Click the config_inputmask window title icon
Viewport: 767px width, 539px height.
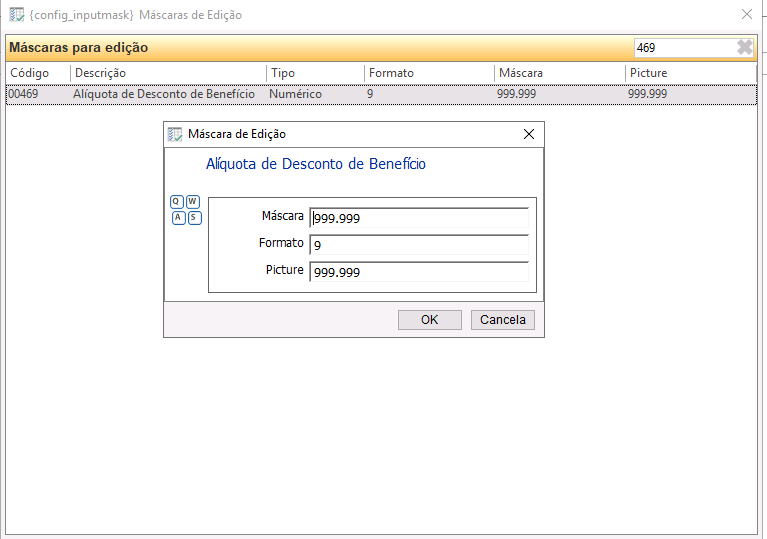tap(16, 15)
